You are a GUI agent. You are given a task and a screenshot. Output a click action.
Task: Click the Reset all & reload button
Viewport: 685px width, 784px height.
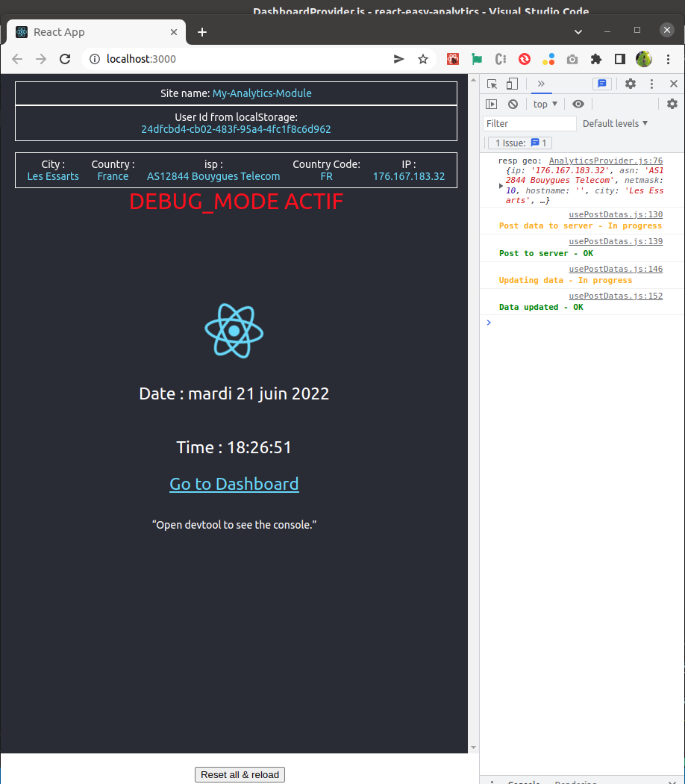240,774
